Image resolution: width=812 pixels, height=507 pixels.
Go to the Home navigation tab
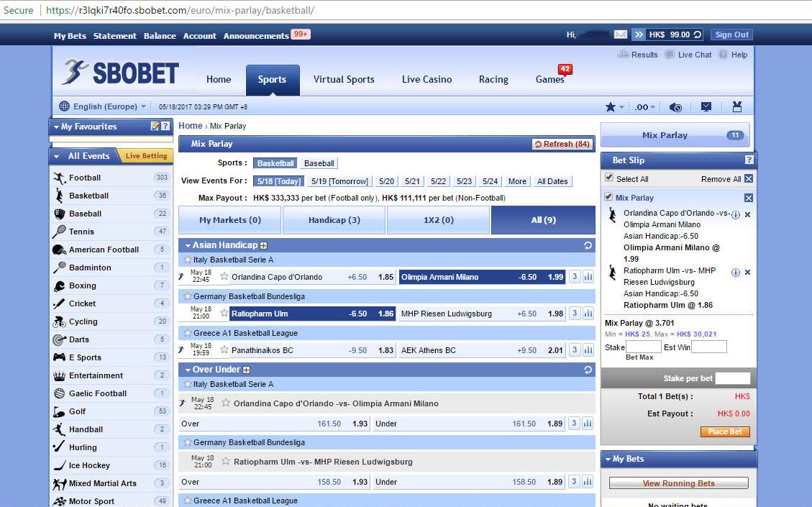[x=219, y=79]
